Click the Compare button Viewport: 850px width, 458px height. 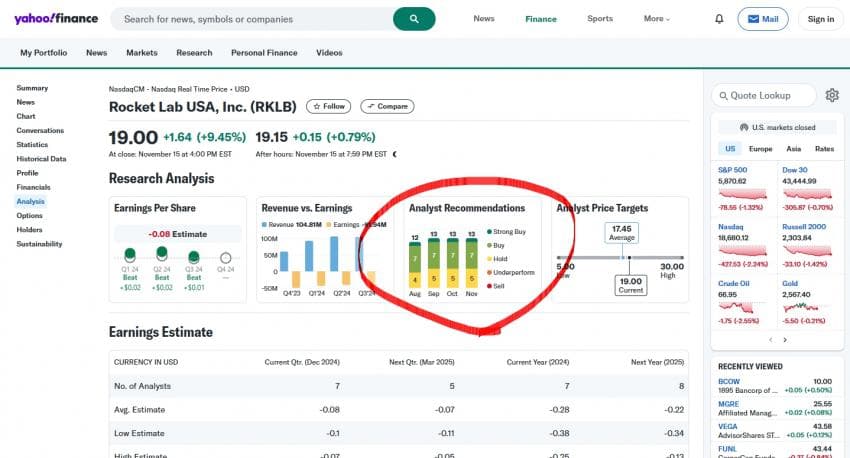point(387,106)
